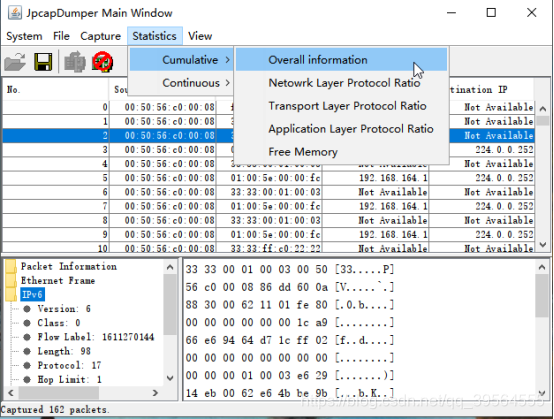
Task: Select the Ethernet Frame tree node
Action: coord(58,281)
